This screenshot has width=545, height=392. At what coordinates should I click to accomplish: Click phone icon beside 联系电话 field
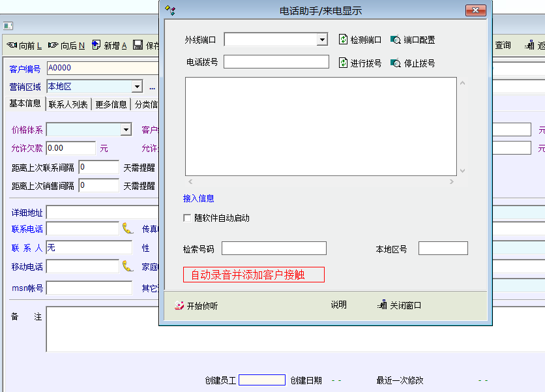(128, 228)
